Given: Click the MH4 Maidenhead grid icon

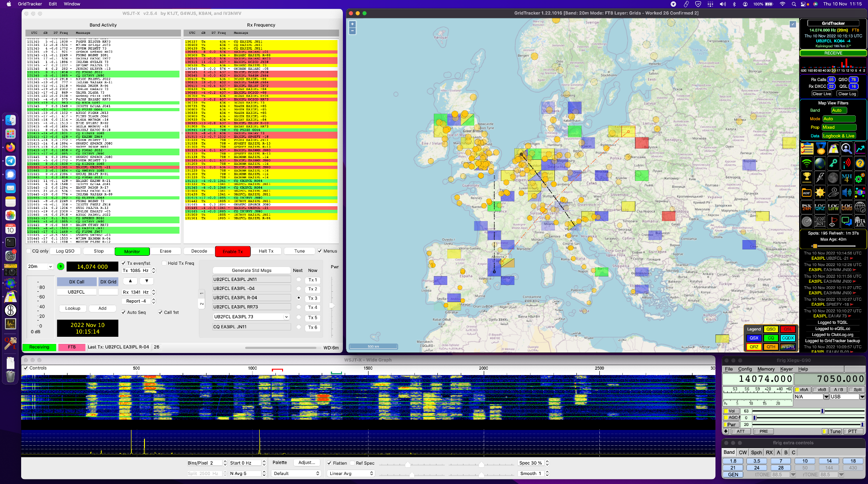Looking at the screenshot, I should coord(846,178).
